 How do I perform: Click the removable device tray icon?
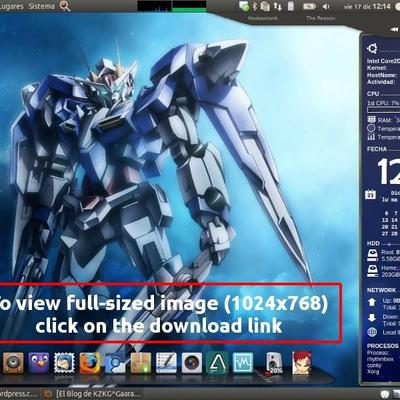tap(291, 6)
